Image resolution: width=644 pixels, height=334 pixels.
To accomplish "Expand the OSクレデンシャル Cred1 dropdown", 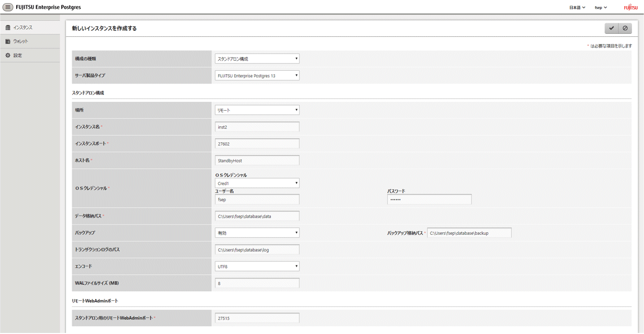I will (x=257, y=183).
